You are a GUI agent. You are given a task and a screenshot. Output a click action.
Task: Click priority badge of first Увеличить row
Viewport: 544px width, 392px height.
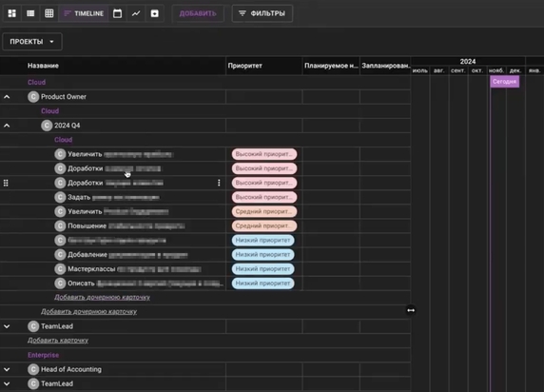click(x=264, y=154)
